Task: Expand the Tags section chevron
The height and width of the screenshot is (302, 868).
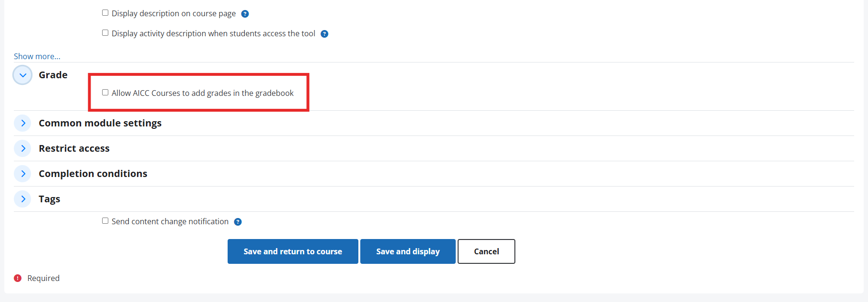Action: (x=22, y=199)
